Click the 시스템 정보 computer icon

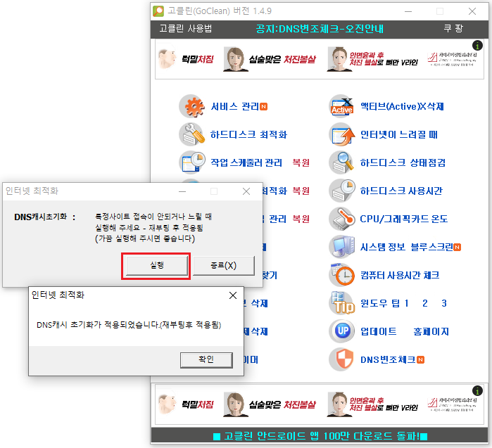342,247
